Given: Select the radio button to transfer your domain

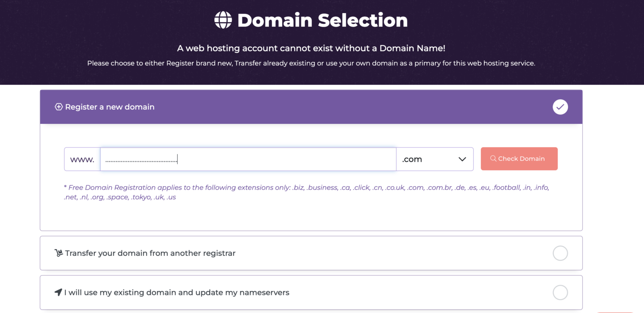Looking at the screenshot, I should point(560,253).
